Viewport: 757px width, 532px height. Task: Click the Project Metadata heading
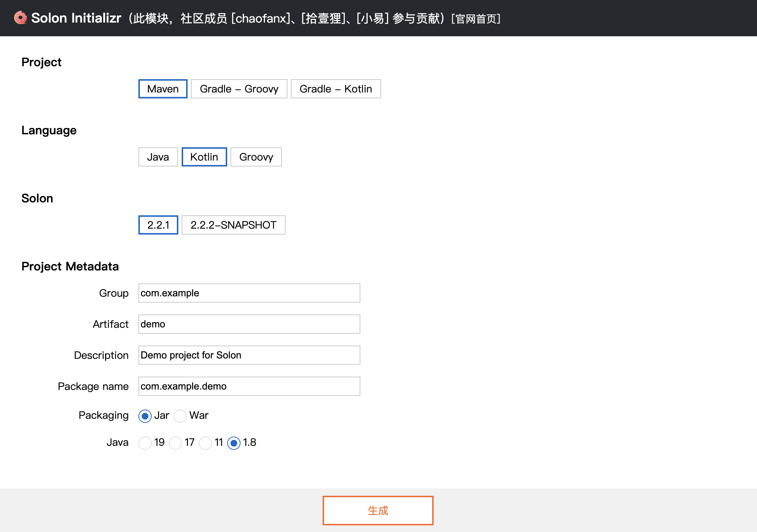pyautogui.click(x=70, y=266)
